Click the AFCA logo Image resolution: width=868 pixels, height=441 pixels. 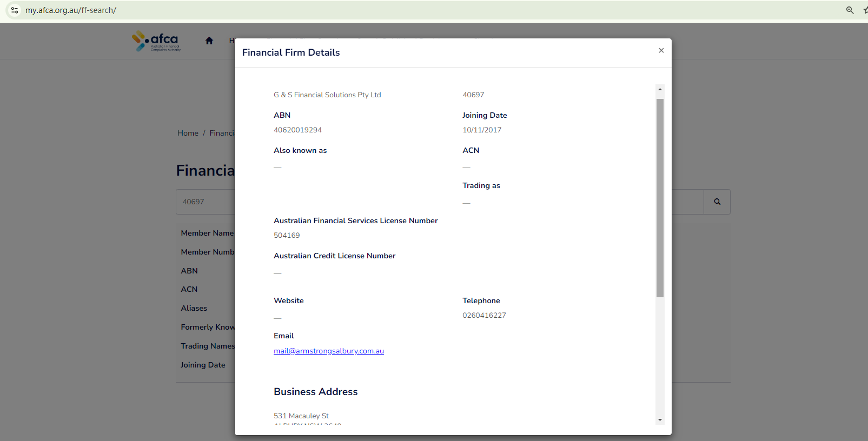tap(156, 41)
